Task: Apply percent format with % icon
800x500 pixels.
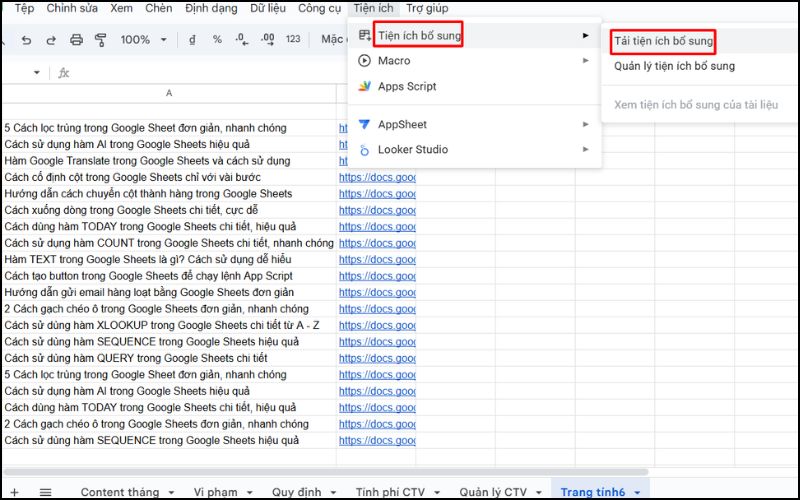Action: pyautogui.click(x=217, y=40)
